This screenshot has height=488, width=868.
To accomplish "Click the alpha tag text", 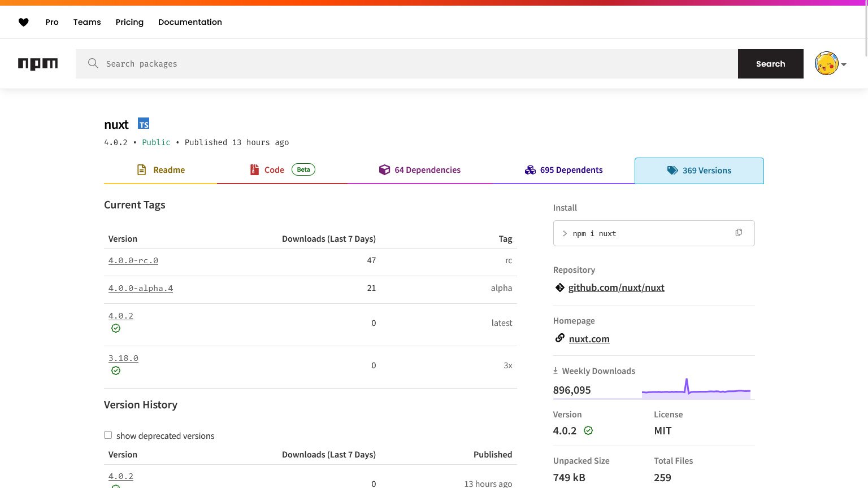I will (x=501, y=288).
